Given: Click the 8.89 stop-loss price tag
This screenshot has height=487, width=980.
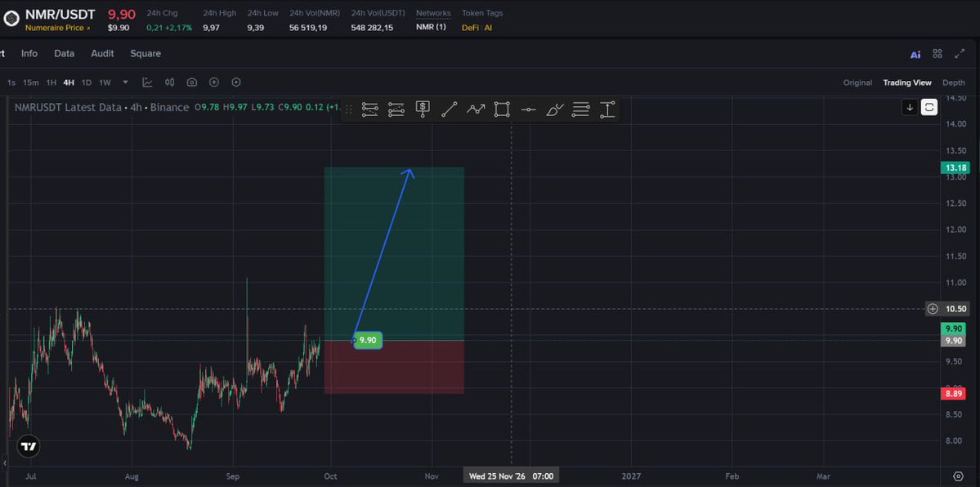Looking at the screenshot, I should click(954, 394).
